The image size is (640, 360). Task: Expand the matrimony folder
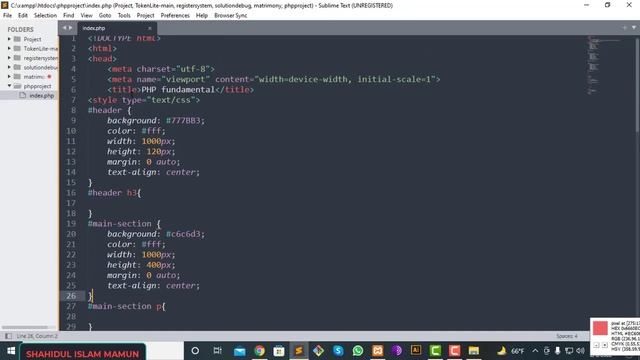click(9, 77)
